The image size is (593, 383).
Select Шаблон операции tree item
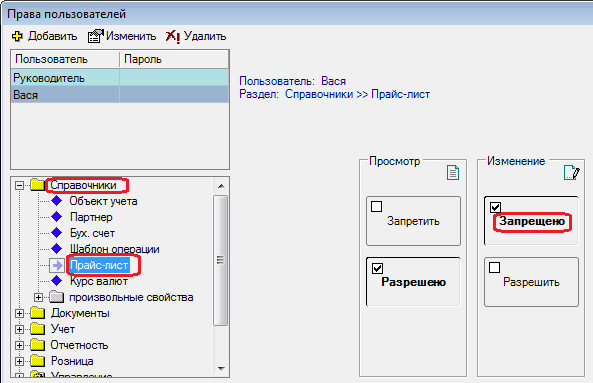(115, 249)
